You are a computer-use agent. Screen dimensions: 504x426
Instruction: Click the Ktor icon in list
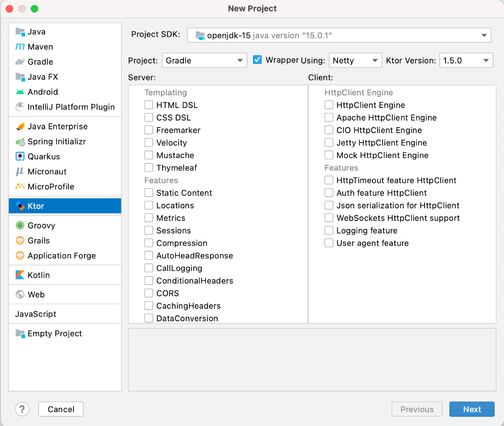(x=20, y=206)
